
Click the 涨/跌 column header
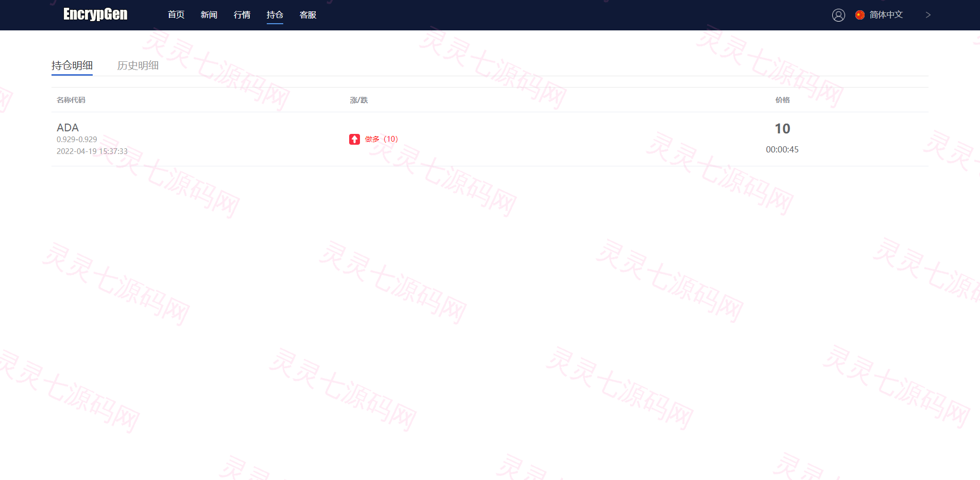[x=359, y=100]
